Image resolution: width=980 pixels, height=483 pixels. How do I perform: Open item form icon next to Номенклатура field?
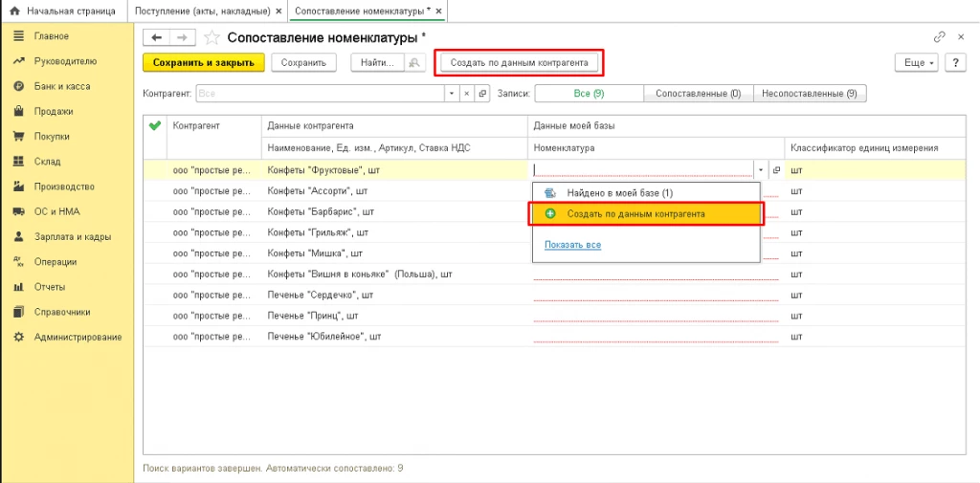[x=776, y=170]
